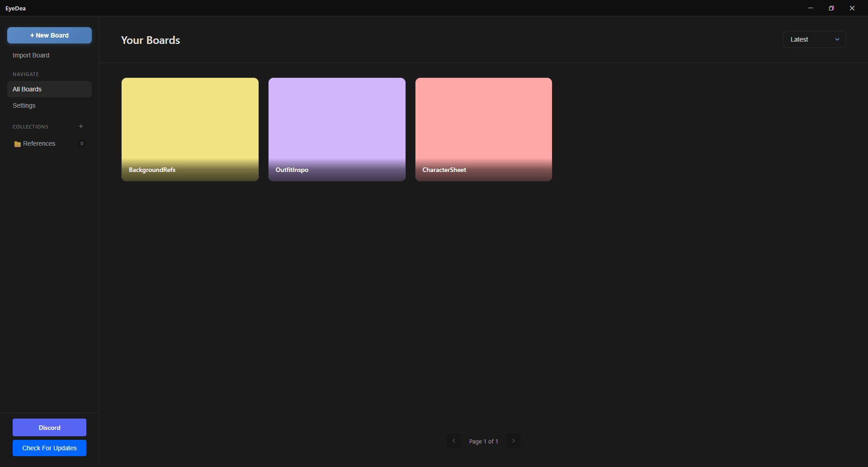The width and height of the screenshot is (868, 467).
Task: Open the Latest sorting dropdown
Action: click(814, 39)
